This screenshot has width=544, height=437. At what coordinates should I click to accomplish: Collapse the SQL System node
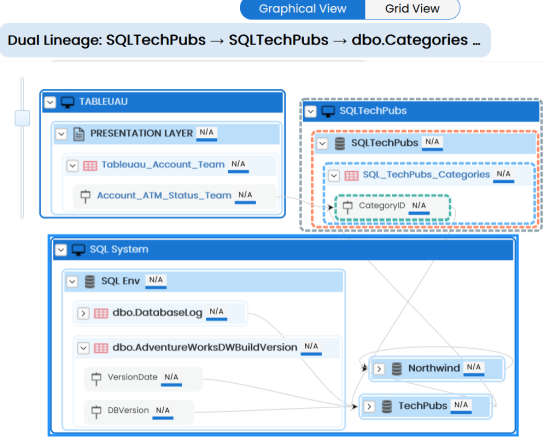[61, 250]
